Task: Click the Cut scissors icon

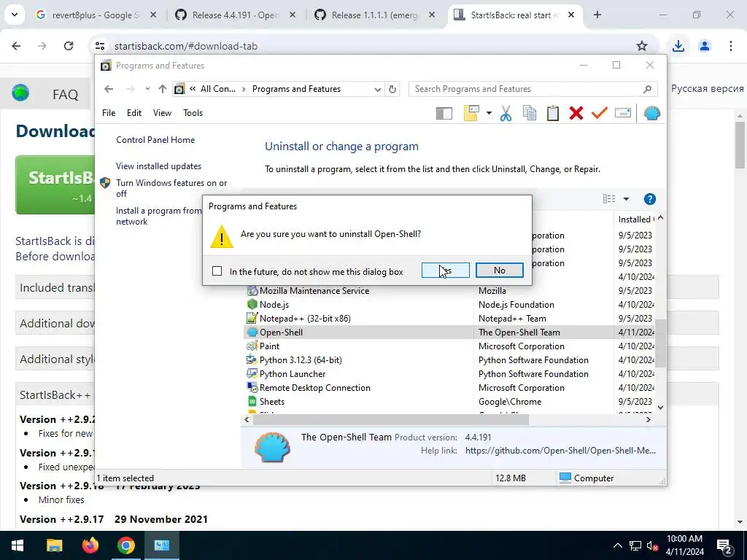Action: 506,113
